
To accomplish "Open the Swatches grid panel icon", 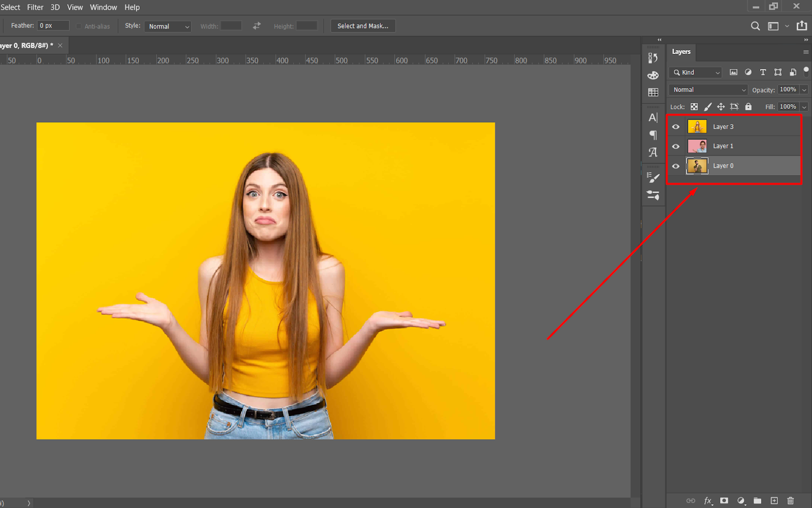I will click(x=653, y=92).
